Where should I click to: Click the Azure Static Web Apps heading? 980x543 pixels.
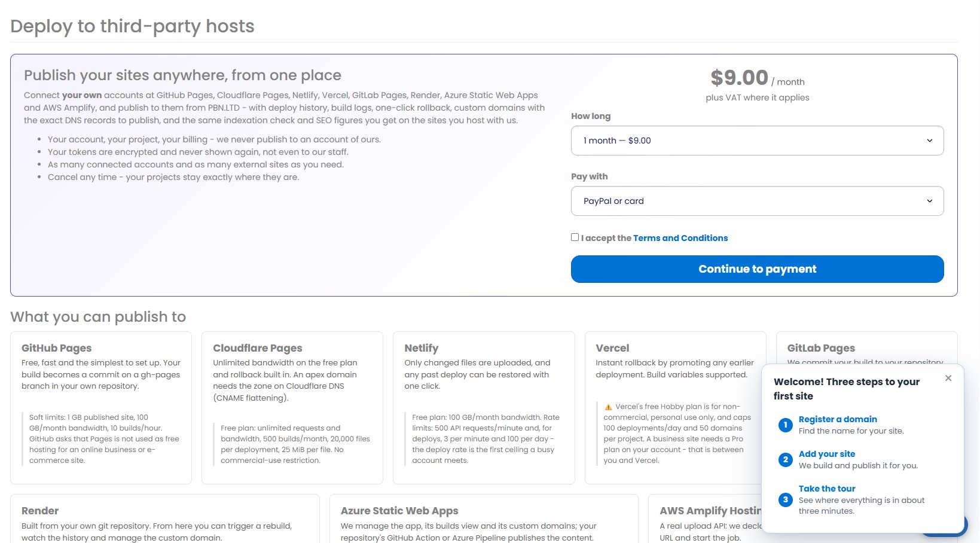click(x=399, y=511)
